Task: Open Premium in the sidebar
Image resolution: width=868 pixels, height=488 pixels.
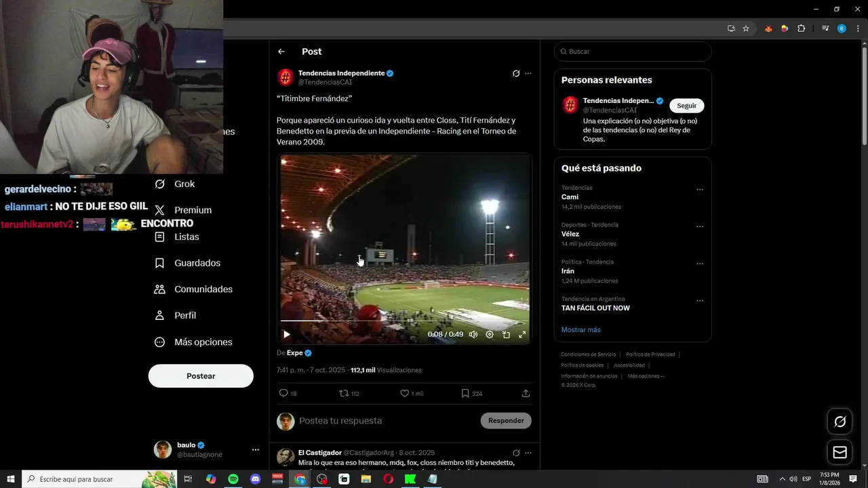Action: click(x=182, y=210)
